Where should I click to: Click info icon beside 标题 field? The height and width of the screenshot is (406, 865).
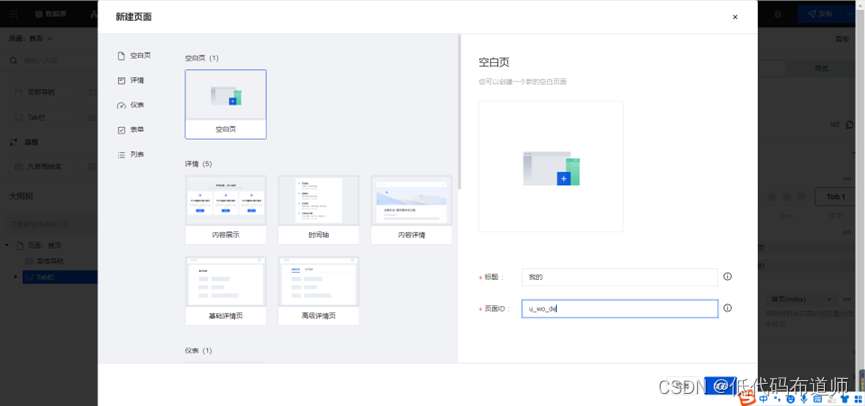tap(728, 276)
